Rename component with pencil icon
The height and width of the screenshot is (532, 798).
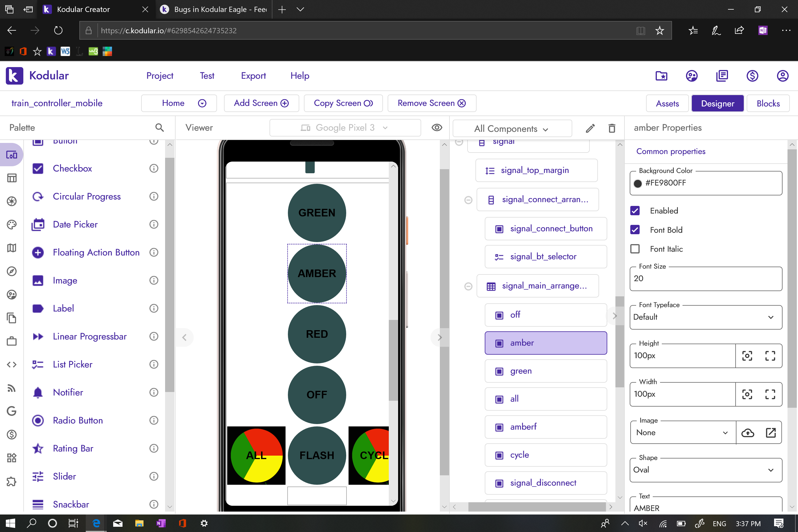coord(590,128)
